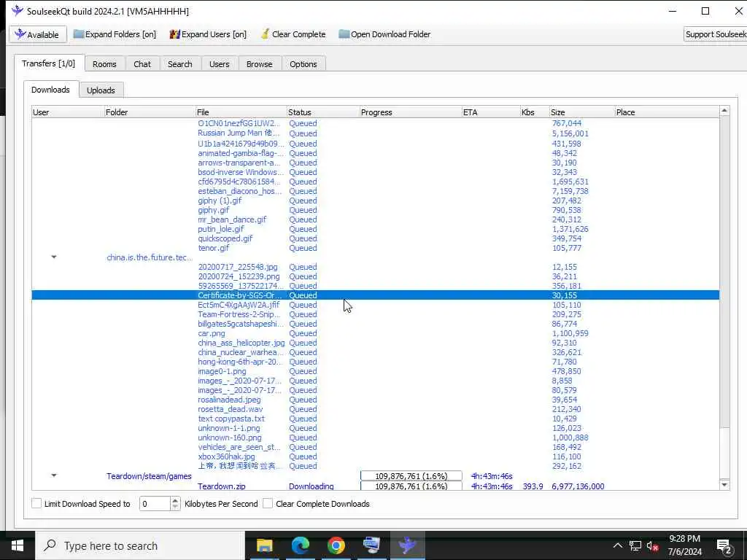Sort by the File column header
This screenshot has height=560, width=747.
coord(241,112)
